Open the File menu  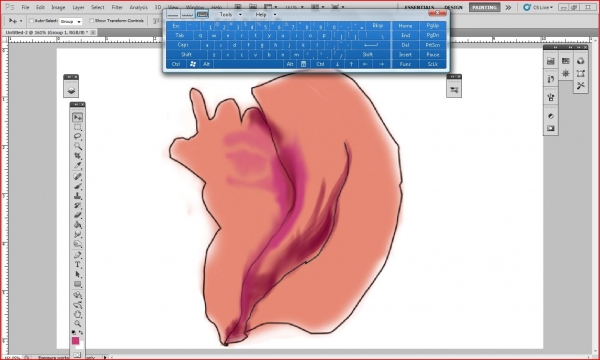click(x=25, y=7)
